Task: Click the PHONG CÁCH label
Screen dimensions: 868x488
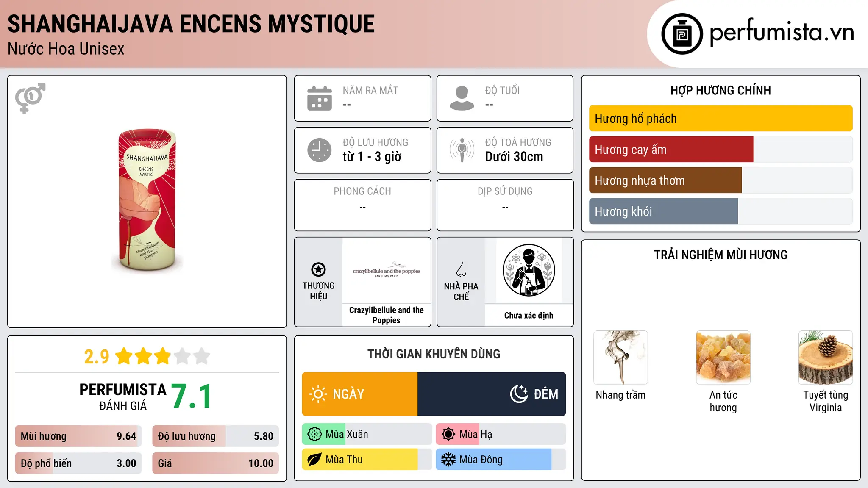Action: pyautogui.click(x=362, y=191)
